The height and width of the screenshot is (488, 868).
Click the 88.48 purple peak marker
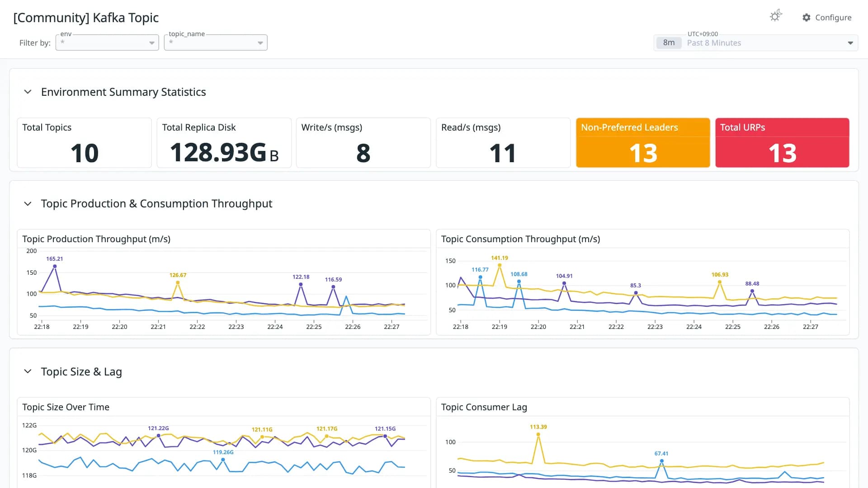click(752, 291)
